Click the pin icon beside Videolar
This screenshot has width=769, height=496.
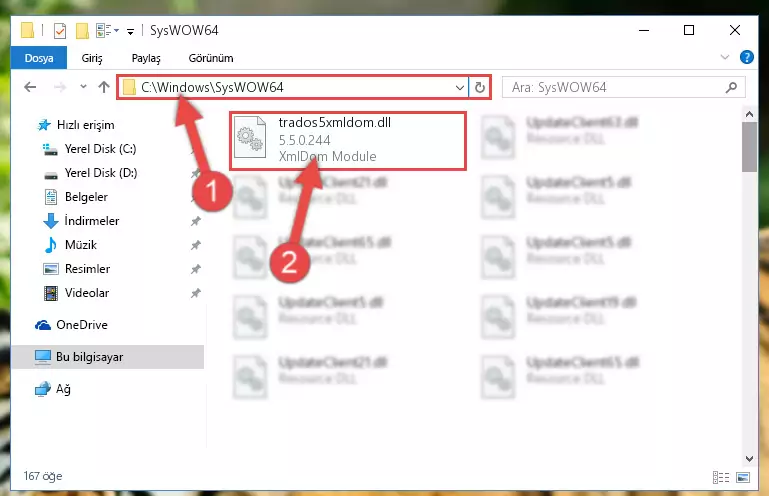196,293
